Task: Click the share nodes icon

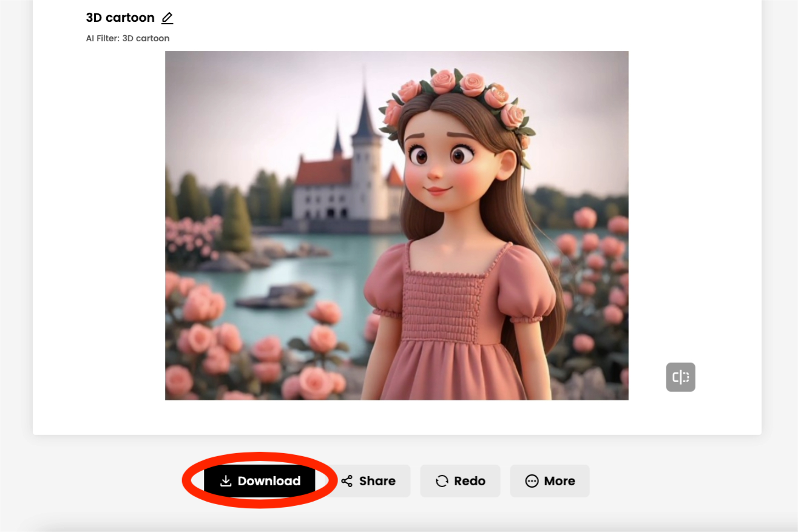Action: pos(347,481)
